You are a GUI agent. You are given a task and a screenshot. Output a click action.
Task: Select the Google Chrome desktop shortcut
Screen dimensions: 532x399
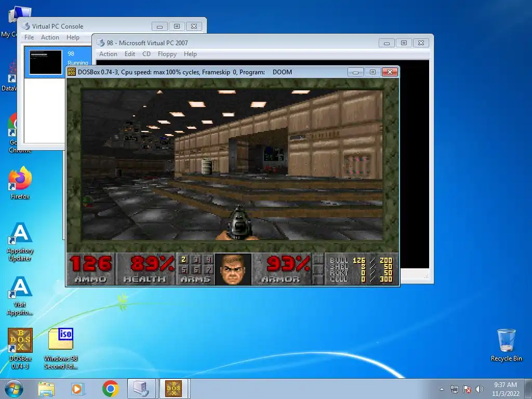point(13,132)
